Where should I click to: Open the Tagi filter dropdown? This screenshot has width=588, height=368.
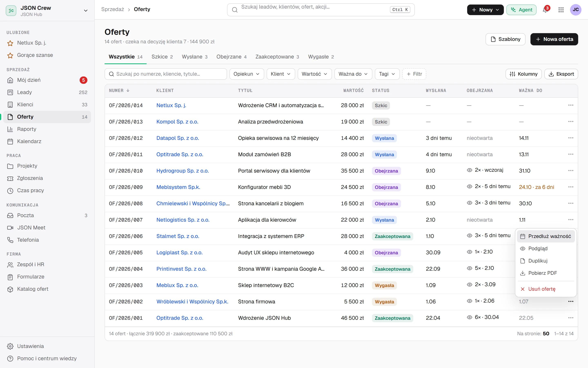point(387,74)
